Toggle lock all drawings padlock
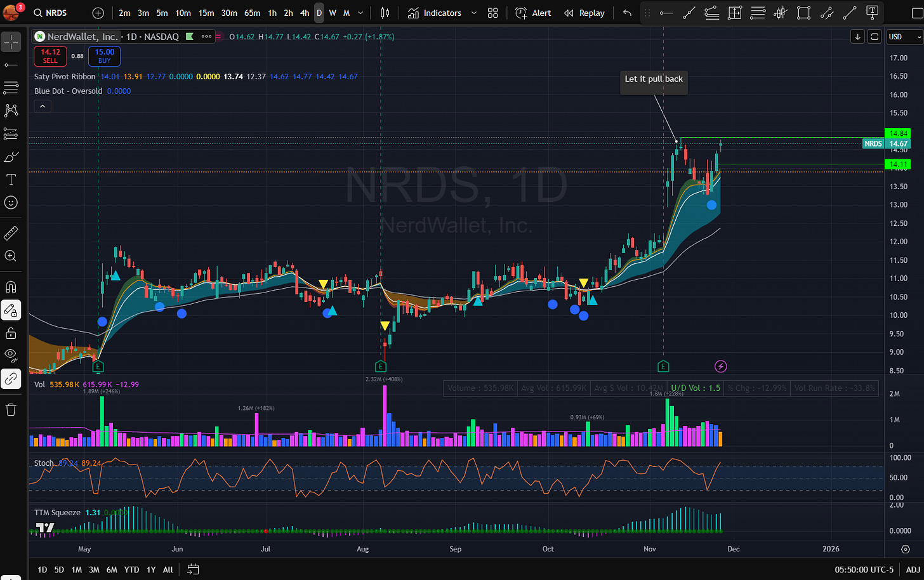Image resolution: width=924 pixels, height=580 pixels. click(x=11, y=333)
